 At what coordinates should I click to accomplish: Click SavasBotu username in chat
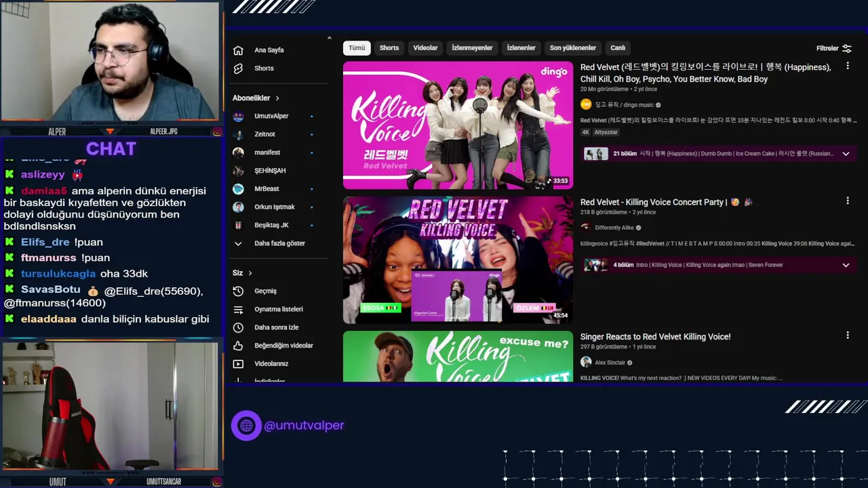51,289
